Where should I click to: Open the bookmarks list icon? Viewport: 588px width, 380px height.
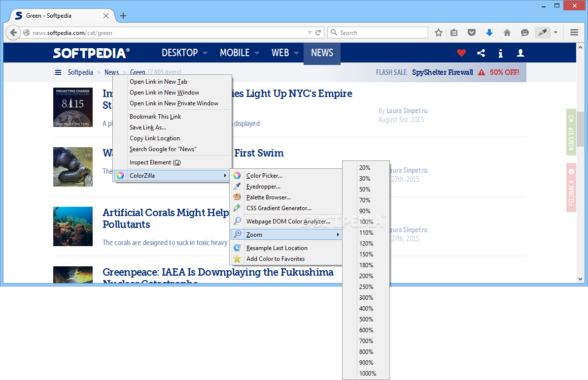(x=454, y=32)
